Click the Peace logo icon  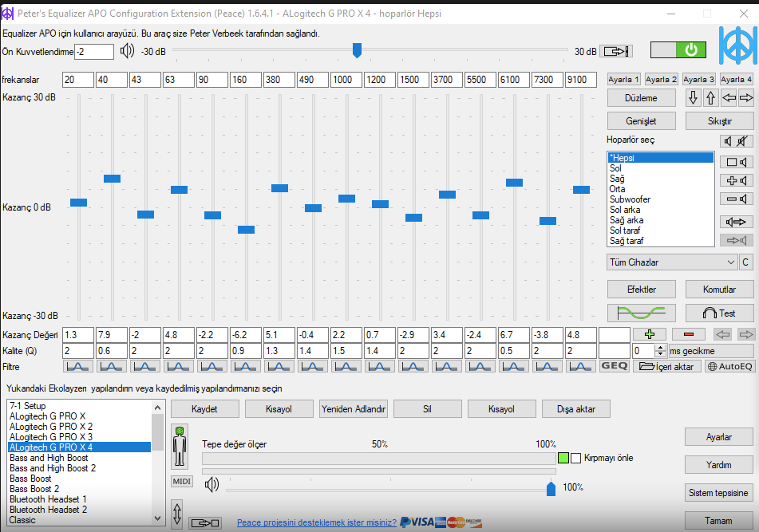737,45
